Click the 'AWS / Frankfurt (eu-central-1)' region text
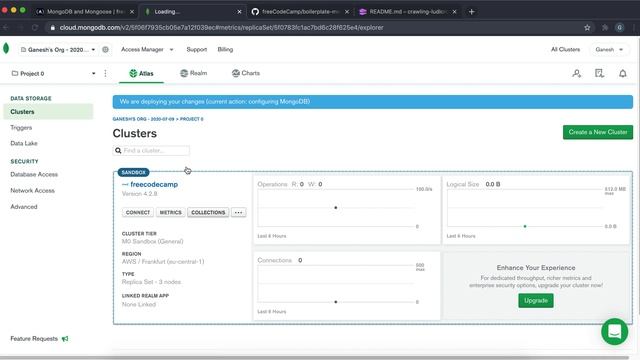Screen dimensions: 640x360 pyautogui.click(x=163, y=262)
